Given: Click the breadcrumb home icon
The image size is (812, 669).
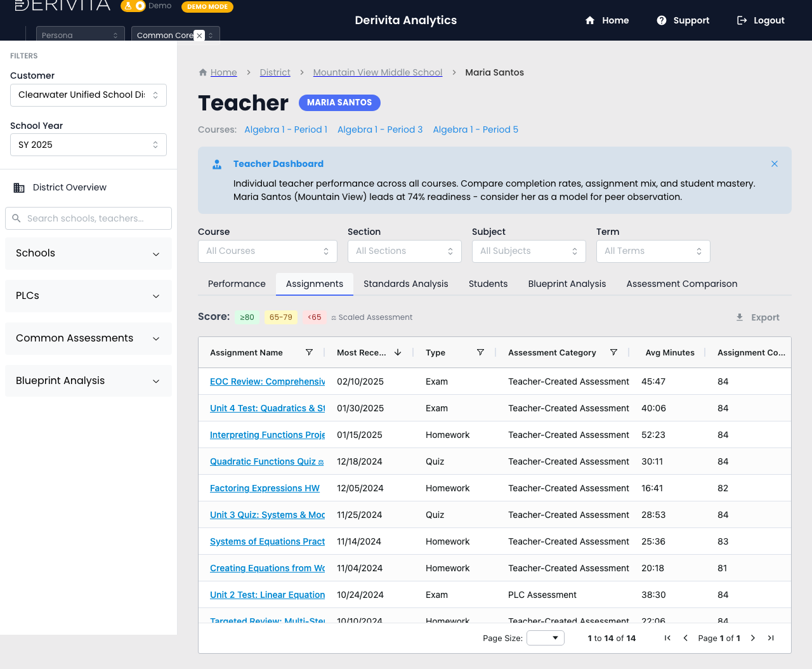Looking at the screenshot, I should (203, 72).
